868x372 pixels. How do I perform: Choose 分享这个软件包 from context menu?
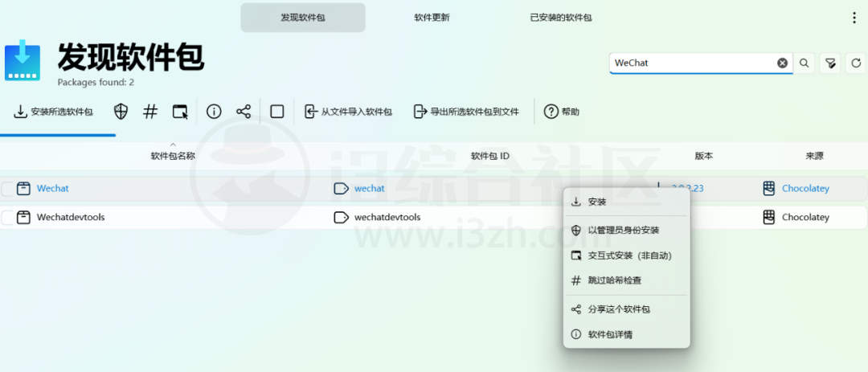coord(627,309)
